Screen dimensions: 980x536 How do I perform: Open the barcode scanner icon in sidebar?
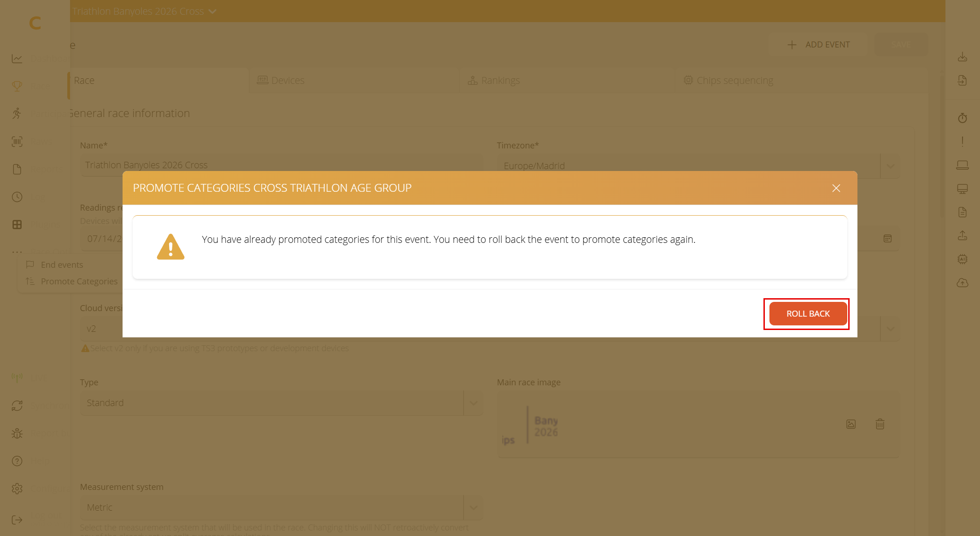click(x=17, y=141)
